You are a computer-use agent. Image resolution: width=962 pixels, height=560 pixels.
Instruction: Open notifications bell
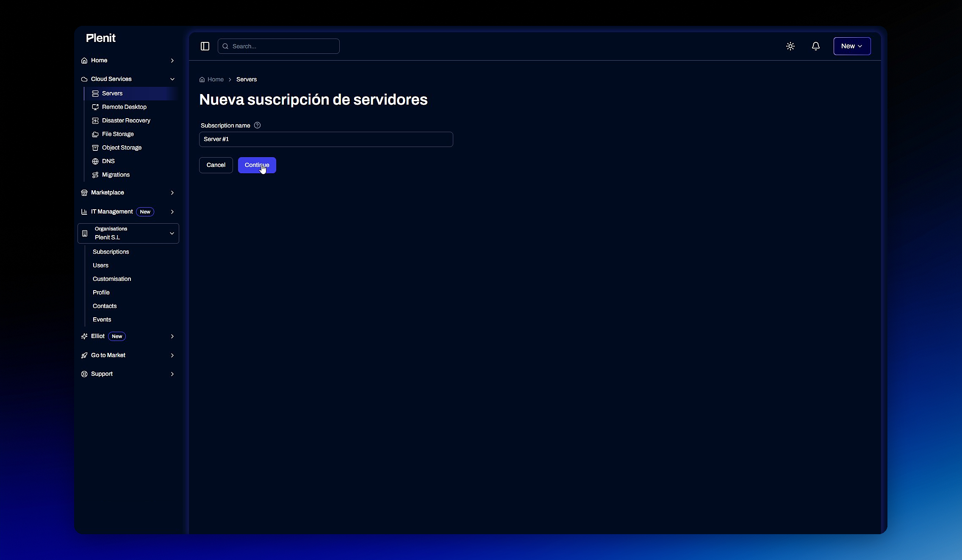coord(816,46)
